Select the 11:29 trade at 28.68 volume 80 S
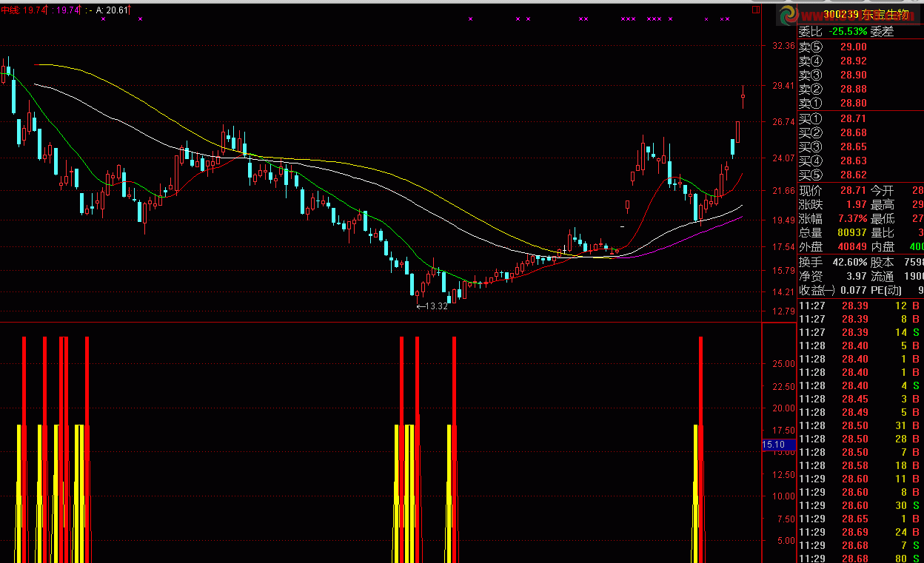 [860, 559]
